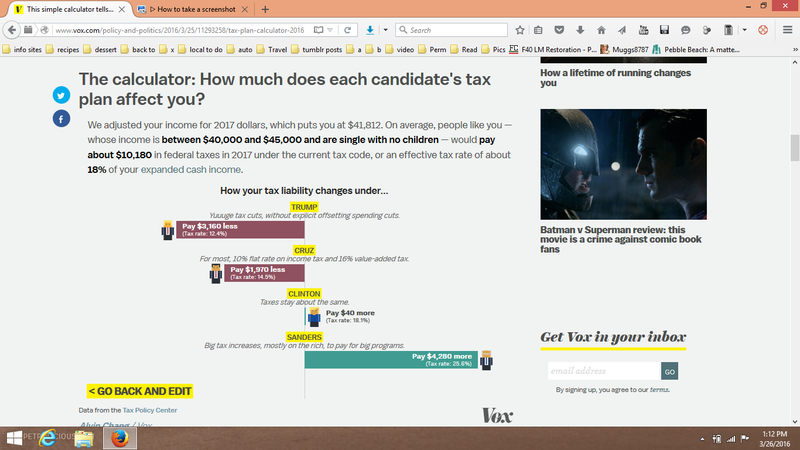Image resolution: width=800 pixels, height=450 pixels.
Task: Open dropdown next to blue download arrow
Action: click(386, 30)
